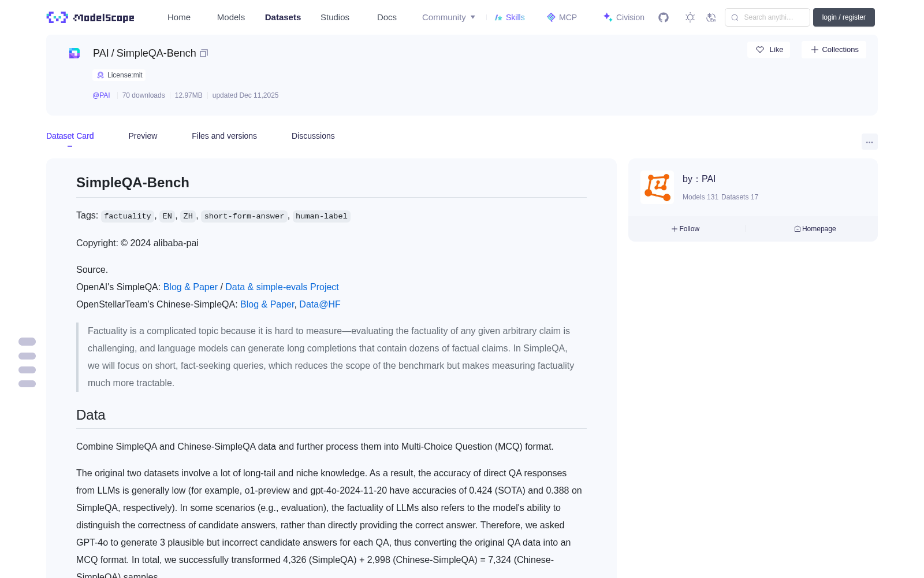The width and height of the screenshot is (924, 578).
Task: Open the Data@HF link
Action: pos(320,305)
